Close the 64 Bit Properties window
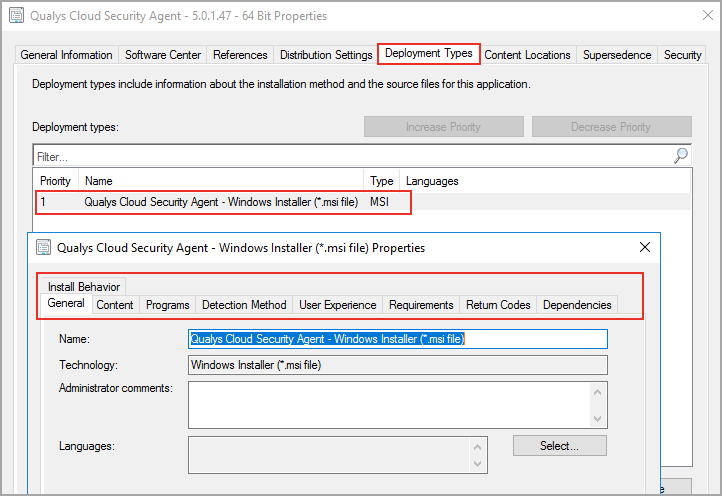The image size is (722, 496). pos(708,15)
